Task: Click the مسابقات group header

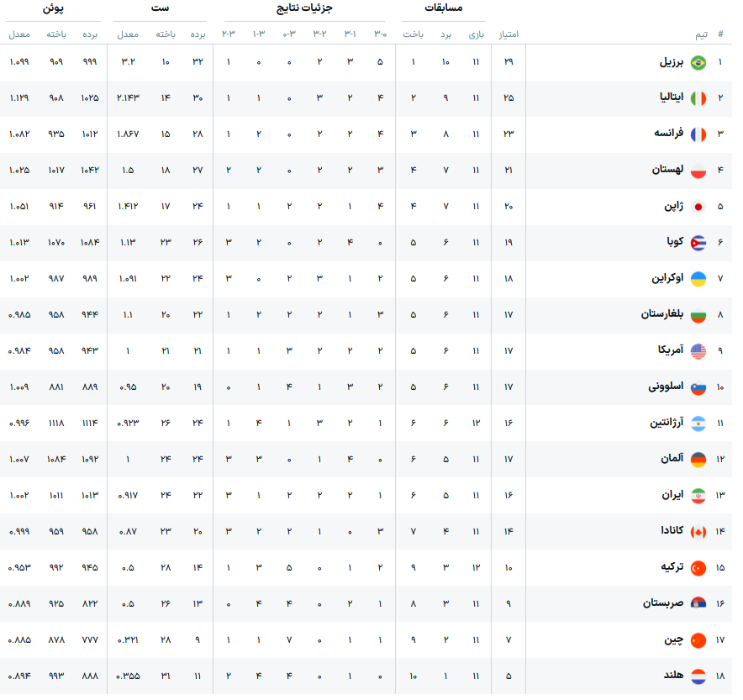Action: (445, 8)
